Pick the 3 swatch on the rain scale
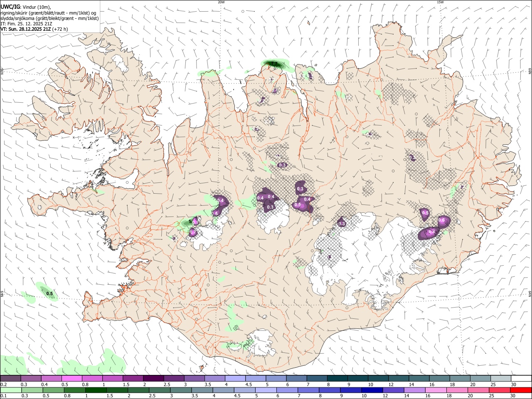Screen dimensions: 532x399 tap(181, 390)
